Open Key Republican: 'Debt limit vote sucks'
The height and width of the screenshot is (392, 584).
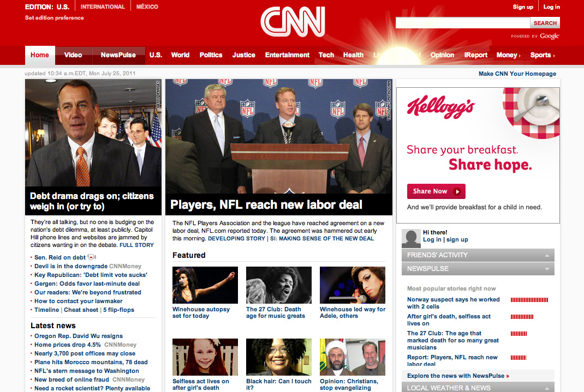[x=91, y=275]
